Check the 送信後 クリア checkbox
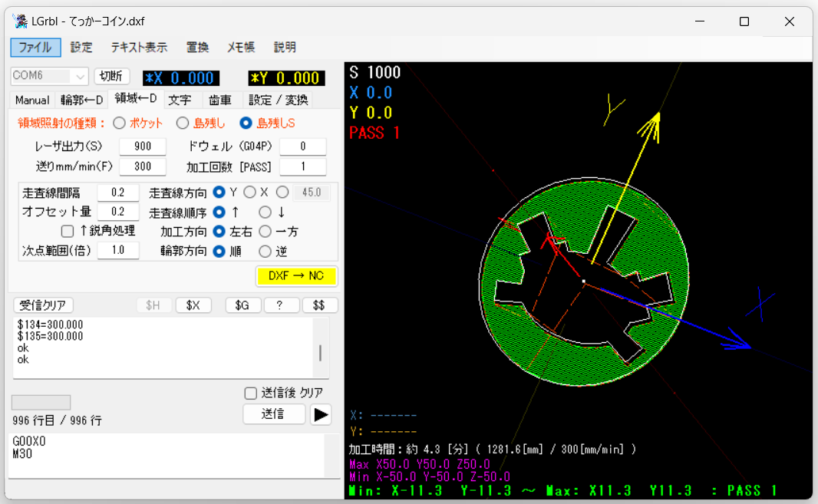This screenshot has height=504, width=818. click(x=250, y=393)
